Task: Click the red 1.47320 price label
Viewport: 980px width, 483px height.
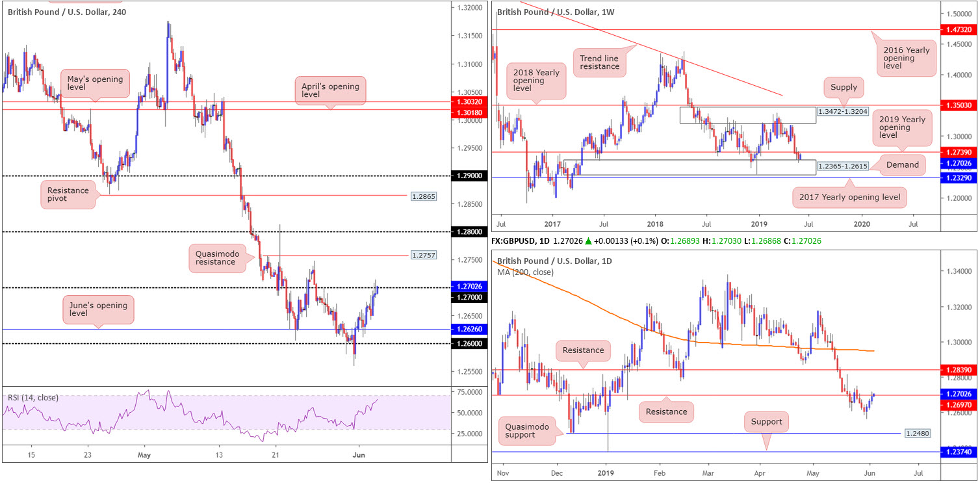Action: [959, 29]
